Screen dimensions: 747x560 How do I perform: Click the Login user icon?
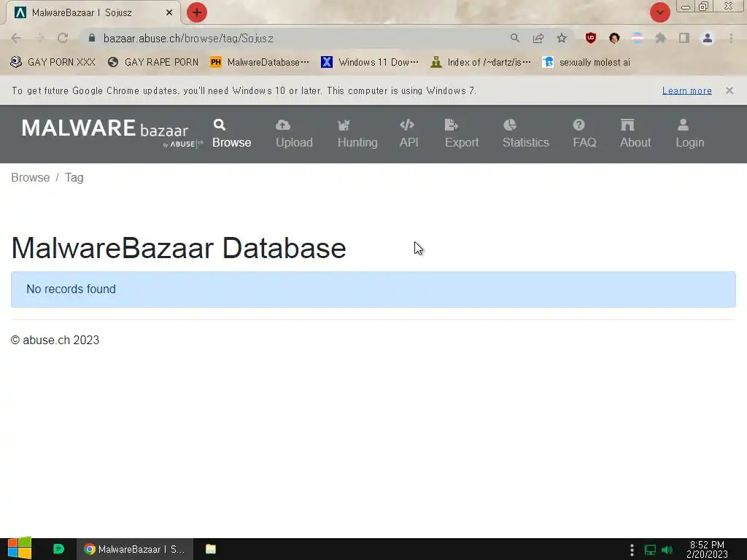click(683, 125)
